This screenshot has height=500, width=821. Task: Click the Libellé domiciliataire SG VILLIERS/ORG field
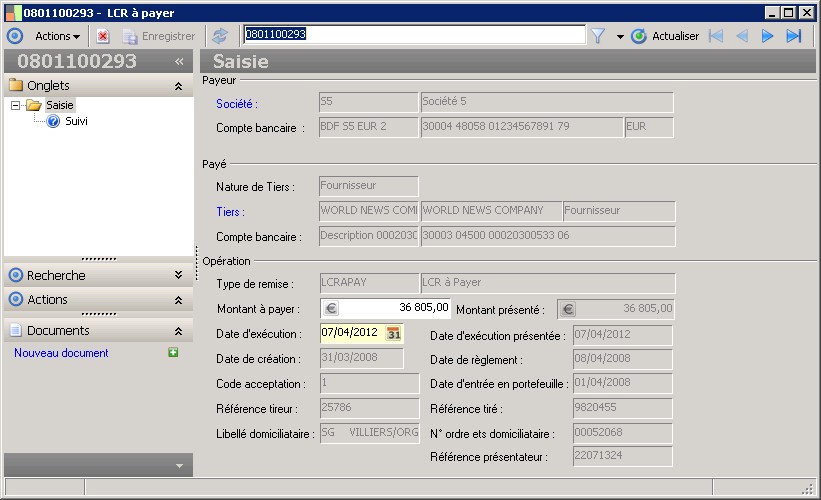coord(370,433)
